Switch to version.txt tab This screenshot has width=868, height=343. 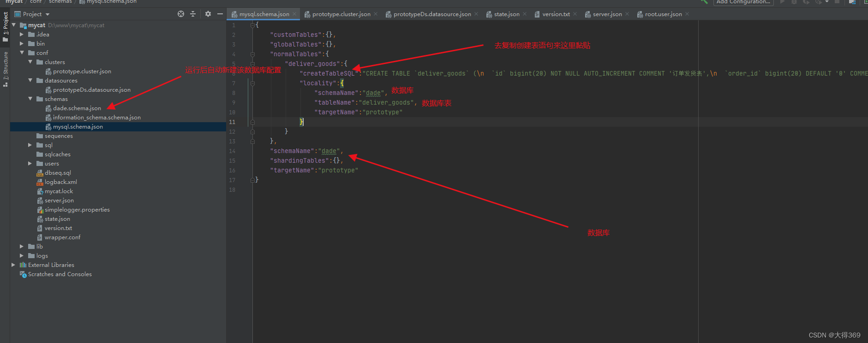point(556,14)
